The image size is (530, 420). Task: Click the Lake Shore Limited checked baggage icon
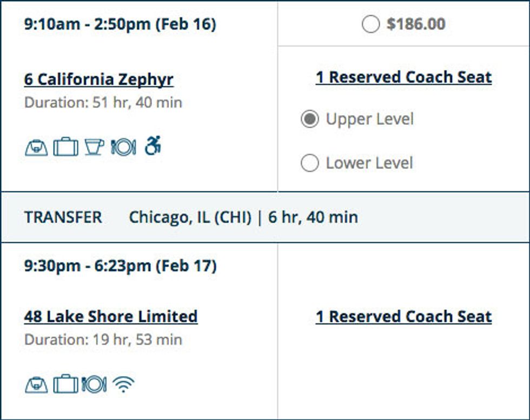(65, 385)
